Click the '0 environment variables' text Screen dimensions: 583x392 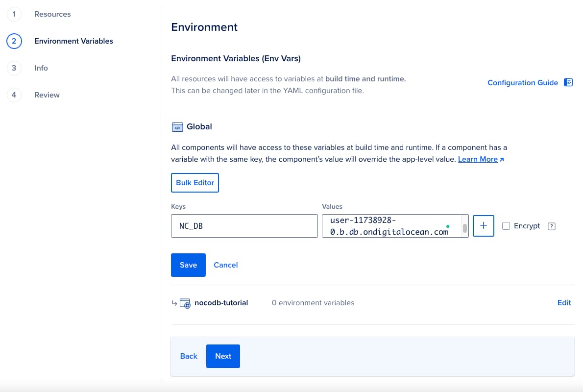coord(313,303)
